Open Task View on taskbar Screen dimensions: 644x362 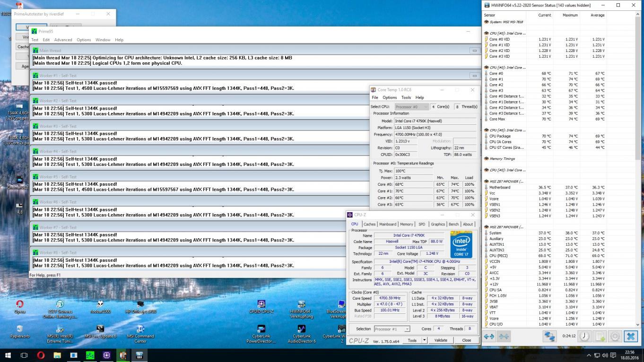click(x=24, y=355)
